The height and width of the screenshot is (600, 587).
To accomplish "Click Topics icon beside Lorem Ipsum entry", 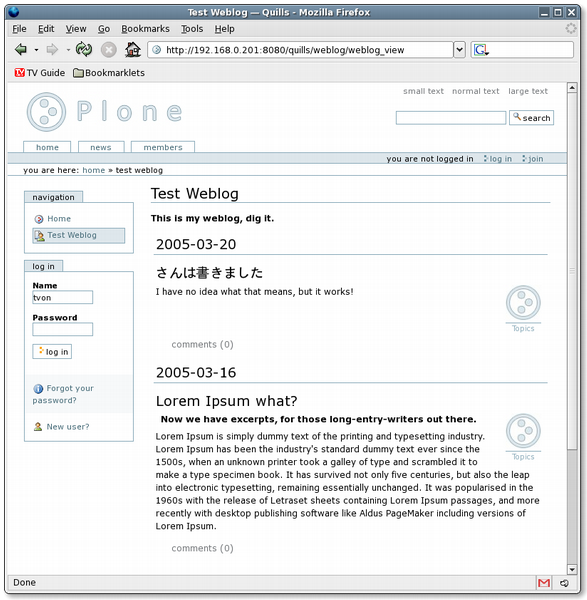I will click(x=523, y=437).
